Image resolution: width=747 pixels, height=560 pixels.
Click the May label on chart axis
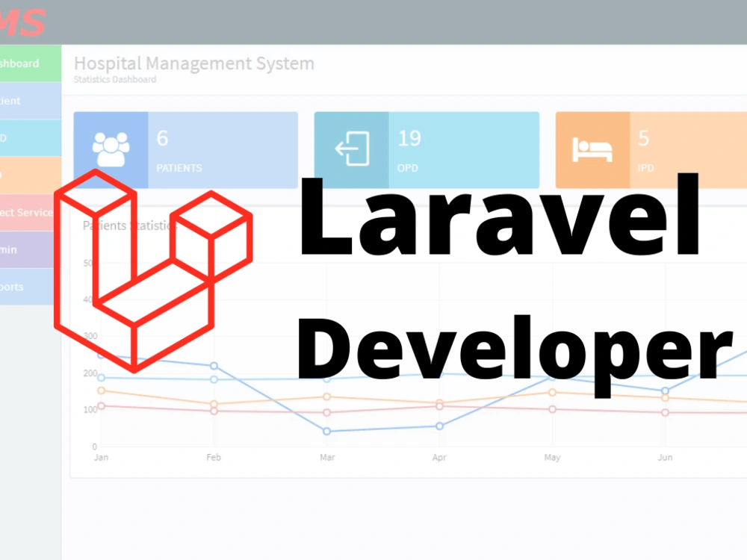(552, 457)
